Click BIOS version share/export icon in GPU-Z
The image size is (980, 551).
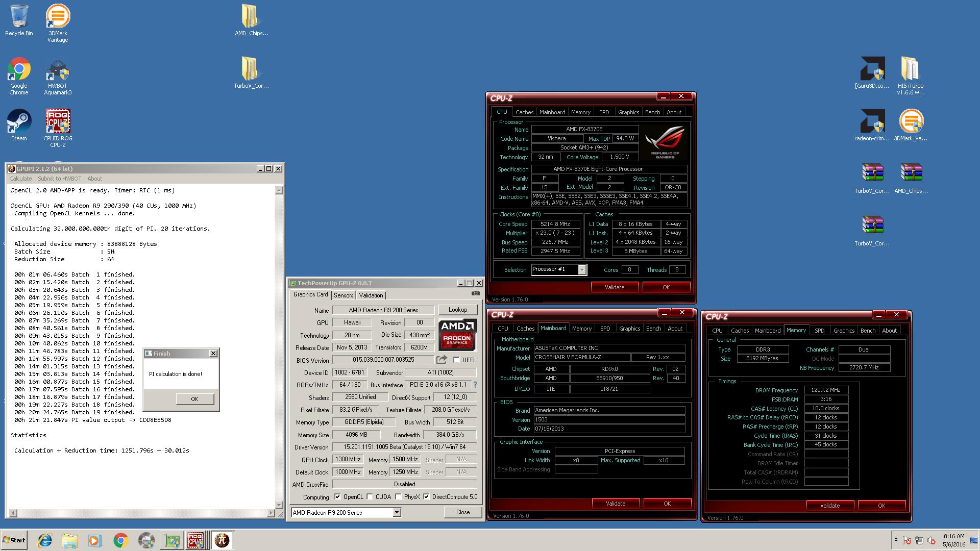(x=442, y=360)
